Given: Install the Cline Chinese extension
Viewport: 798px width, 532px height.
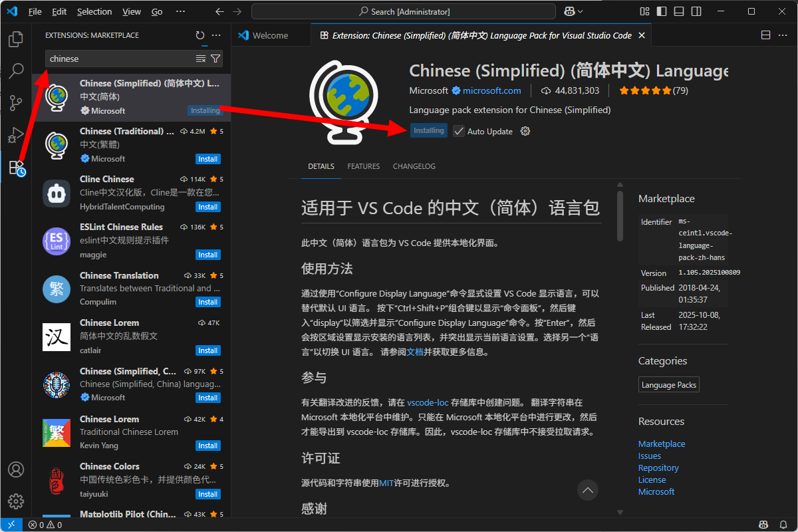Looking at the screenshot, I should coord(207,207).
